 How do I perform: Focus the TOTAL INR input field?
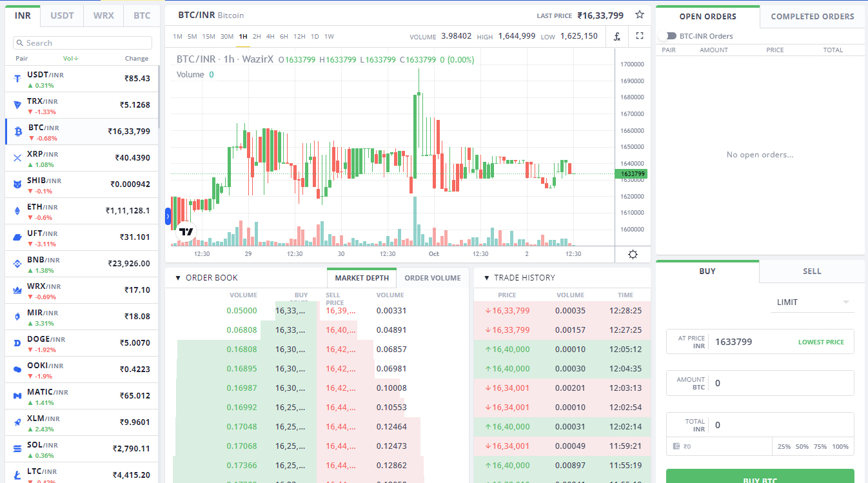click(x=760, y=425)
